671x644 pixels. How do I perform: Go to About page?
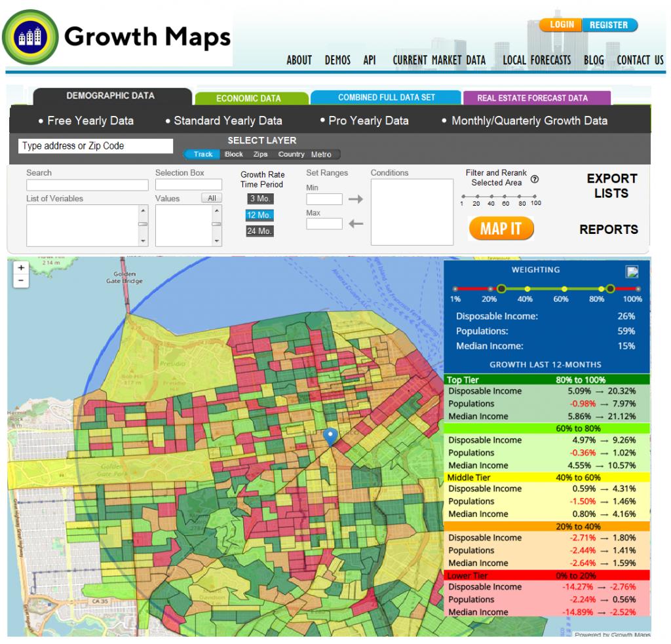(299, 60)
